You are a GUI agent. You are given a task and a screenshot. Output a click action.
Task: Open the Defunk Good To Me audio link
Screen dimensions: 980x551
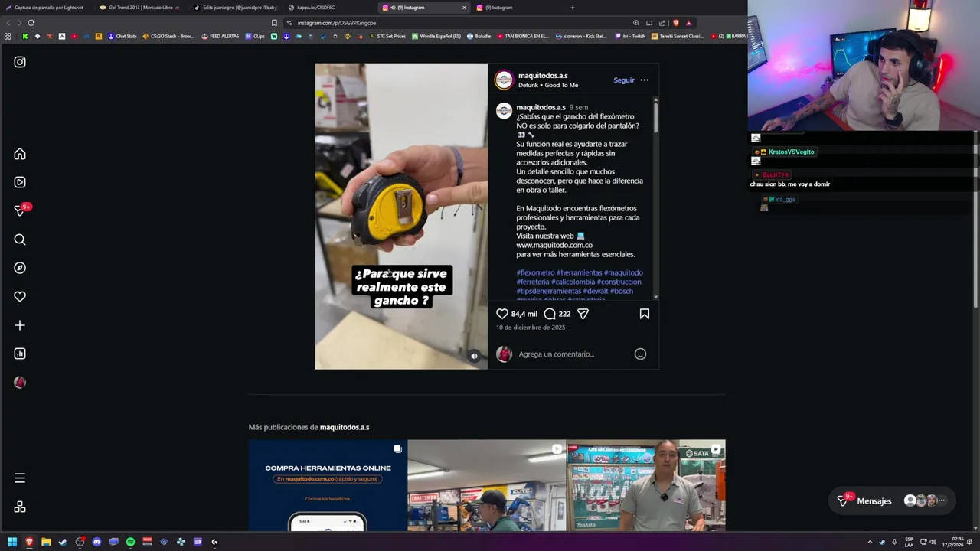tap(548, 85)
